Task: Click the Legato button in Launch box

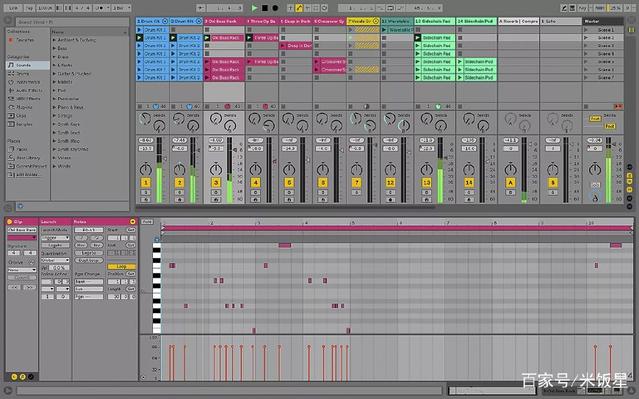Action: (55, 245)
